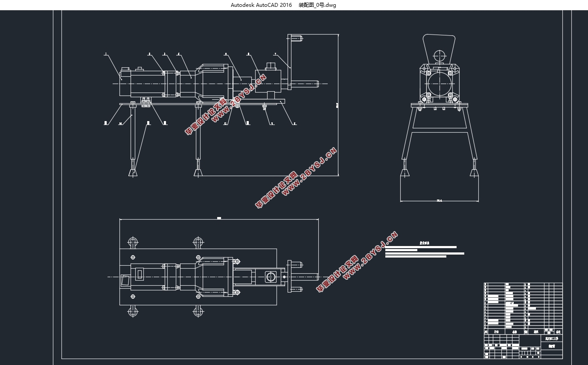588x365 pixels.
Task: Select the 材料 column header in parts list
Action: 536,331
